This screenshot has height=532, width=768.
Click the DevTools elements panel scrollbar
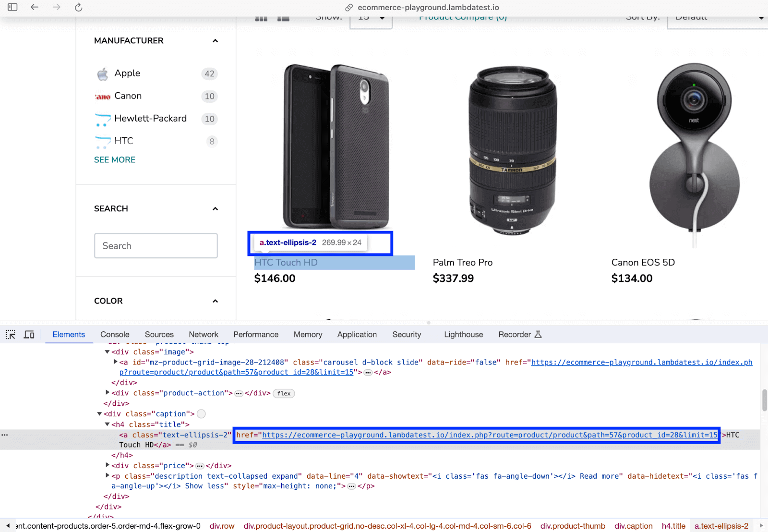pos(764,400)
